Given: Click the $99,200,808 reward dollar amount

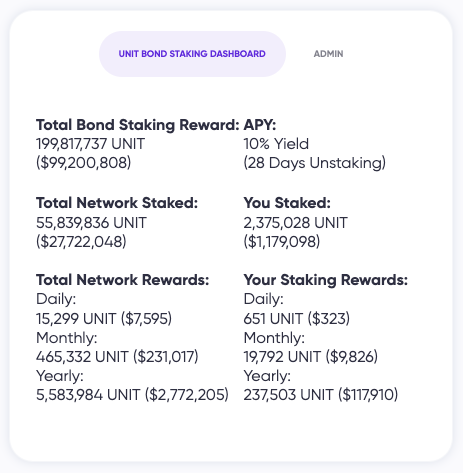Looking at the screenshot, I should pos(83,163).
